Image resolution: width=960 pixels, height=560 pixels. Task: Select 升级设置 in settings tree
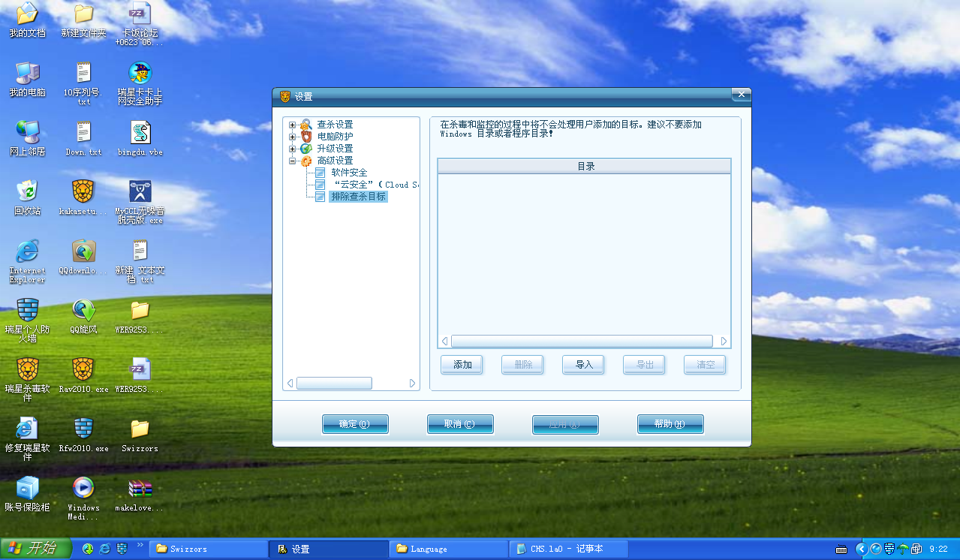[335, 149]
